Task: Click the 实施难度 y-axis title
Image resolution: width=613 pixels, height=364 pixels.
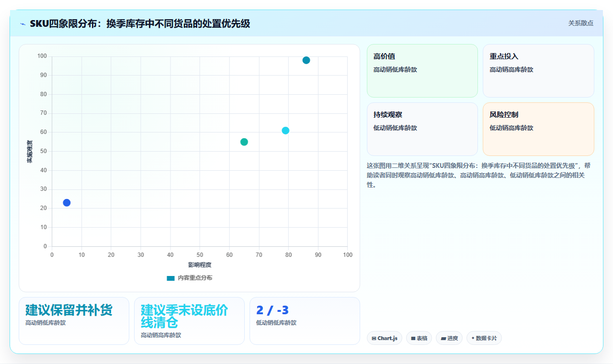Action: 30,151
